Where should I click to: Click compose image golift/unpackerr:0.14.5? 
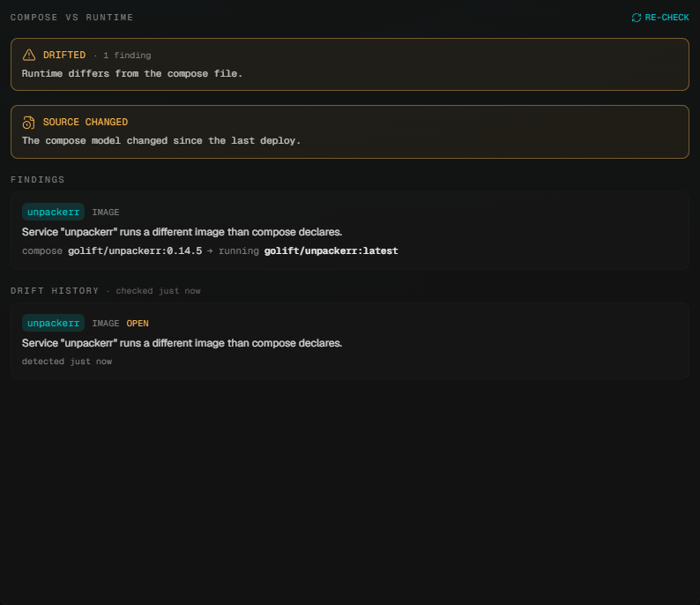click(x=135, y=251)
